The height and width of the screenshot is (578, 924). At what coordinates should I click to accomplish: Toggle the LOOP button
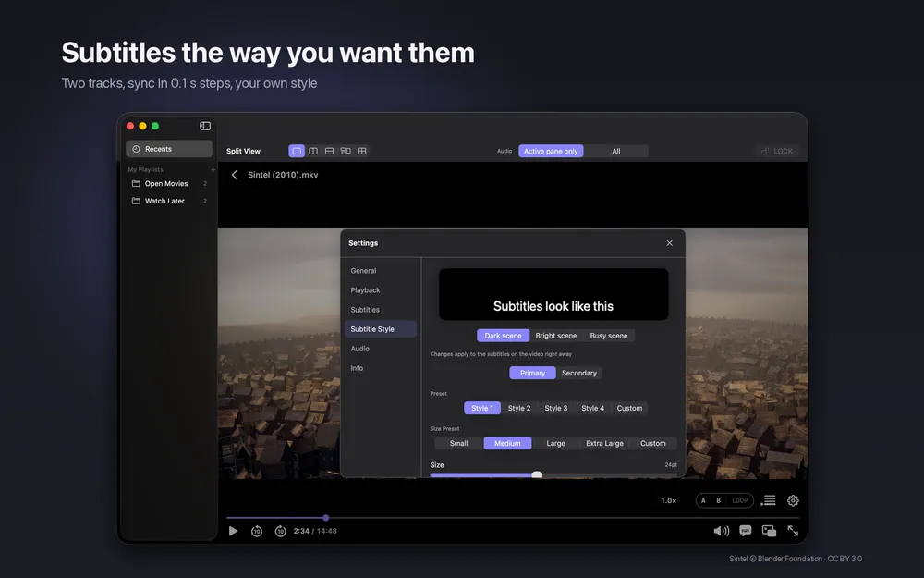click(739, 500)
